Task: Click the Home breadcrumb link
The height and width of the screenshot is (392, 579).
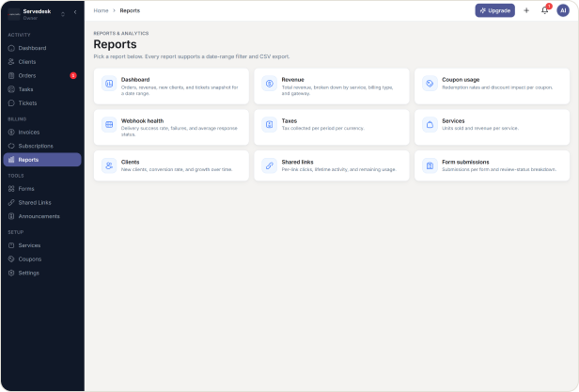Action: pyautogui.click(x=101, y=10)
